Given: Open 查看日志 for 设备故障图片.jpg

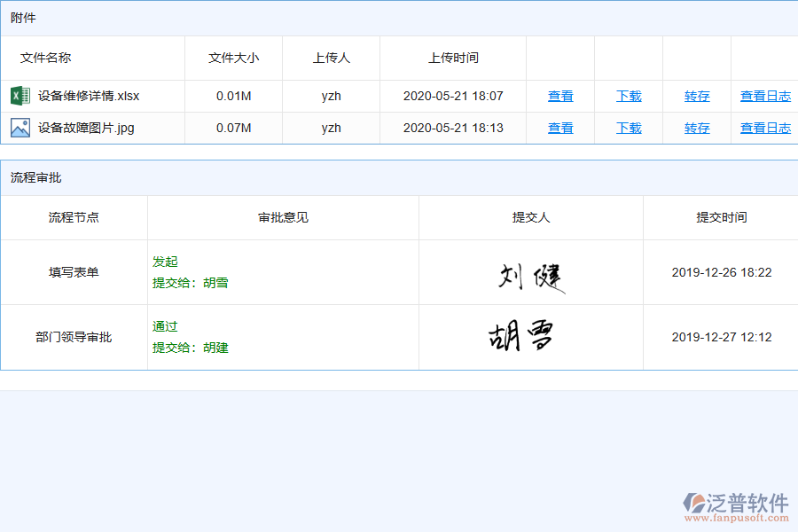Looking at the screenshot, I should (x=765, y=127).
